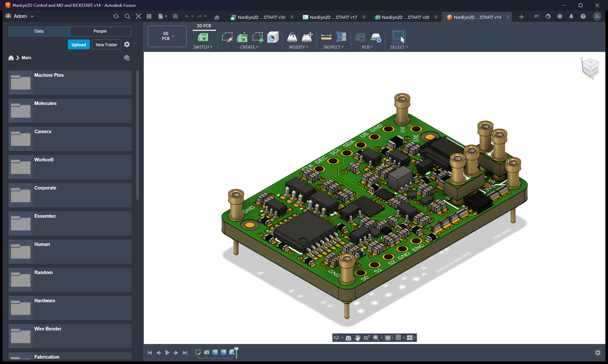Expand the INSPECT menu
608x364 pixels.
(333, 47)
